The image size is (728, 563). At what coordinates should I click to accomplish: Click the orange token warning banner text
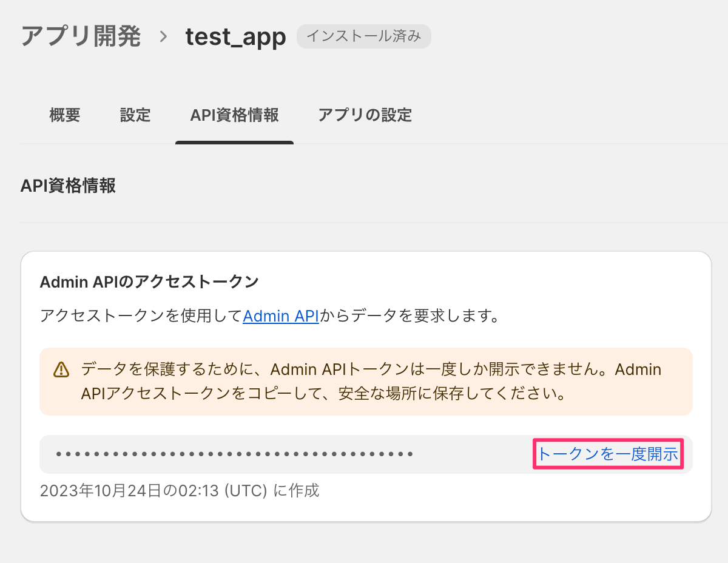coord(371,382)
